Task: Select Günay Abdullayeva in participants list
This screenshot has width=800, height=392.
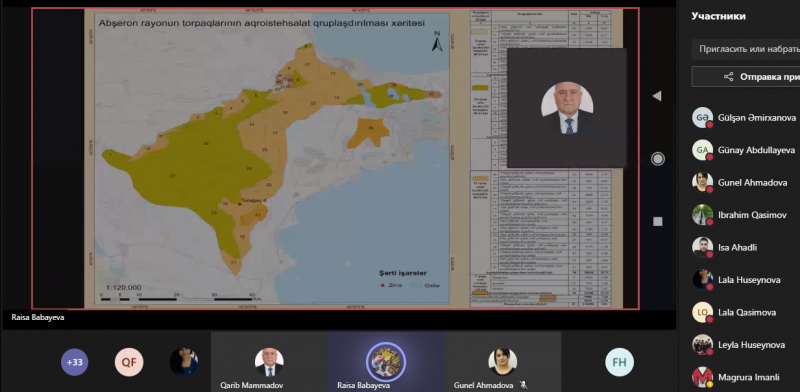Action: (746, 150)
